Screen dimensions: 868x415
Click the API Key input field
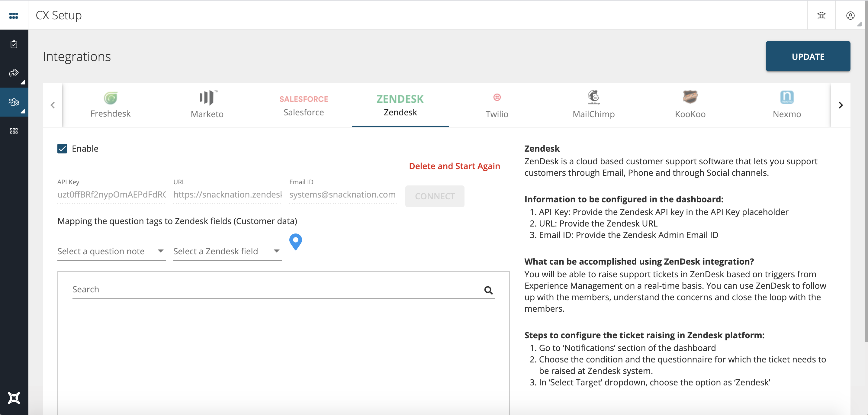pos(111,195)
